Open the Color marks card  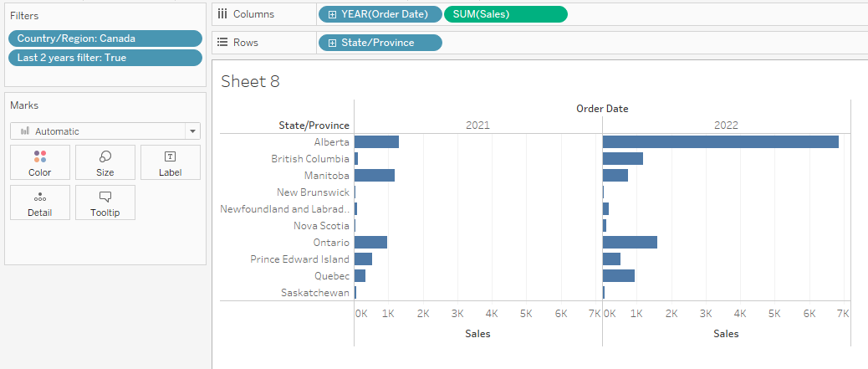(x=39, y=162)
